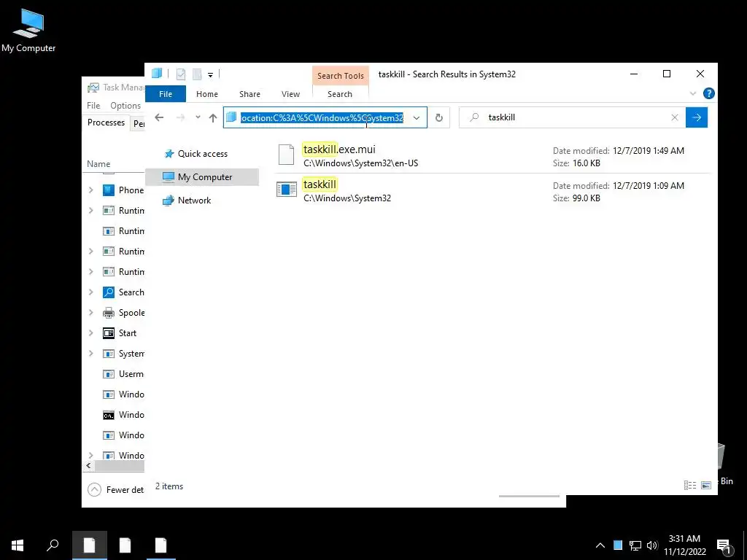Open the Search ribbon tab

pyautogui.click(x=340, y=94)
